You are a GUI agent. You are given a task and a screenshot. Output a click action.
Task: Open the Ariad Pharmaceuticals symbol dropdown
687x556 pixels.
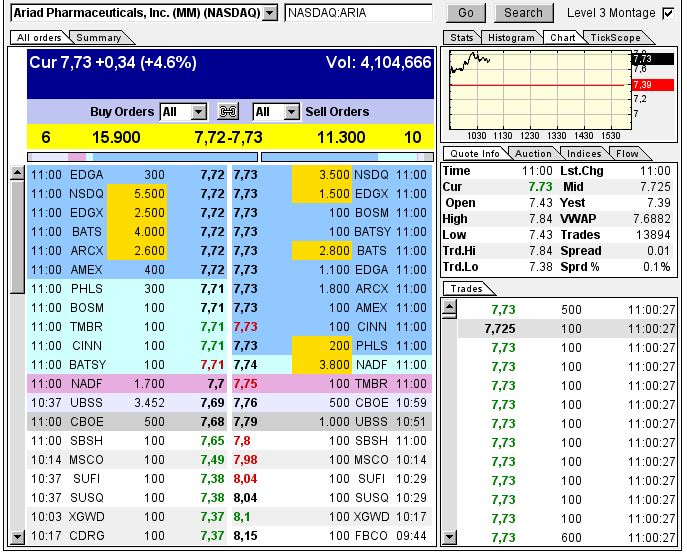click(270, 13)
